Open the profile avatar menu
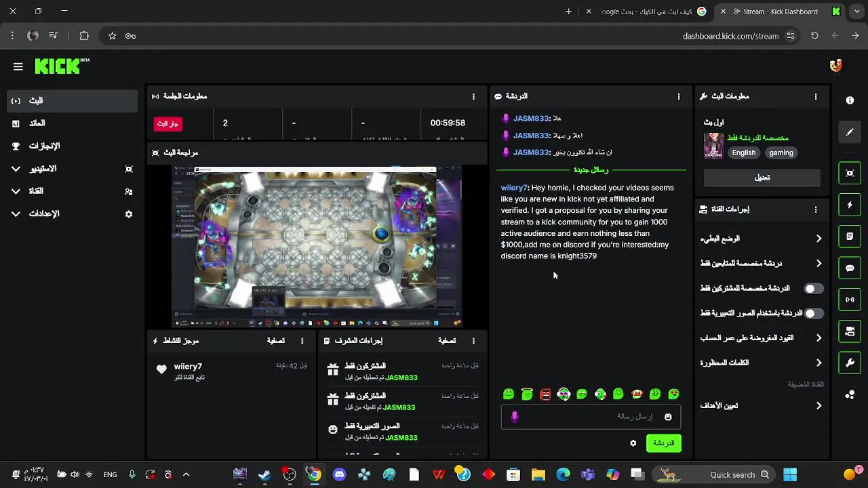Image resolution: width=868 pixels, height=488 pixels. [835, 66]
